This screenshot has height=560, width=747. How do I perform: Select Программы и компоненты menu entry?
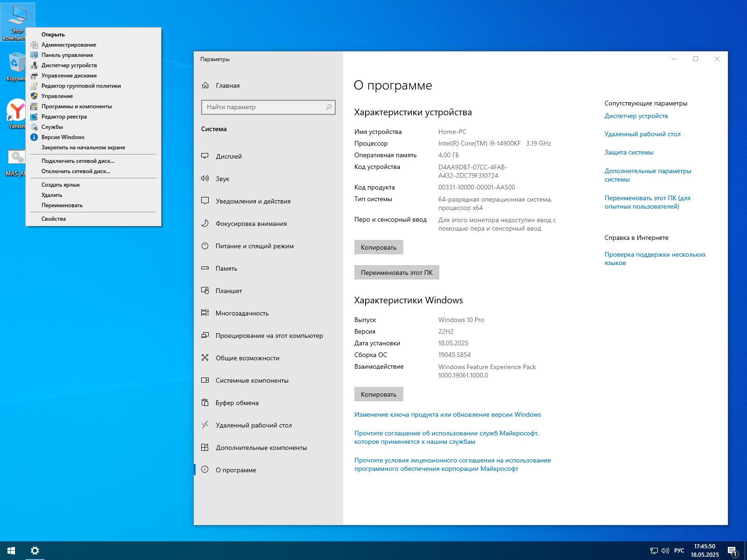click(93, 106)
